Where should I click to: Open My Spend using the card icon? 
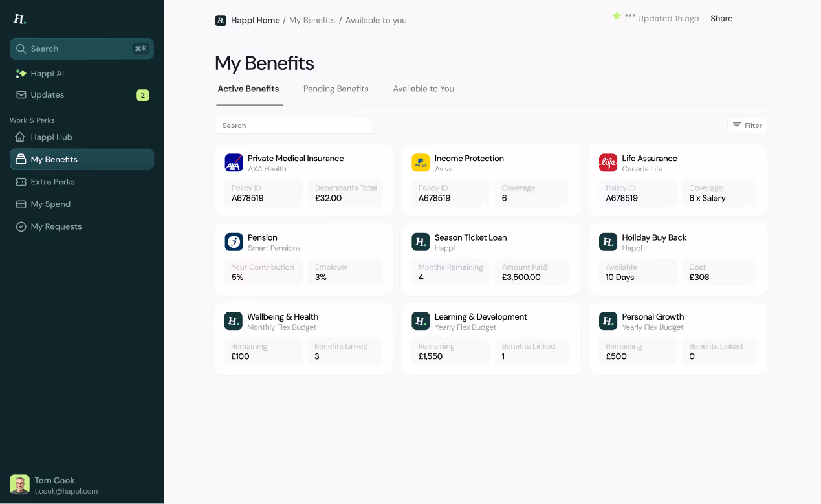(x=19, y=204)
